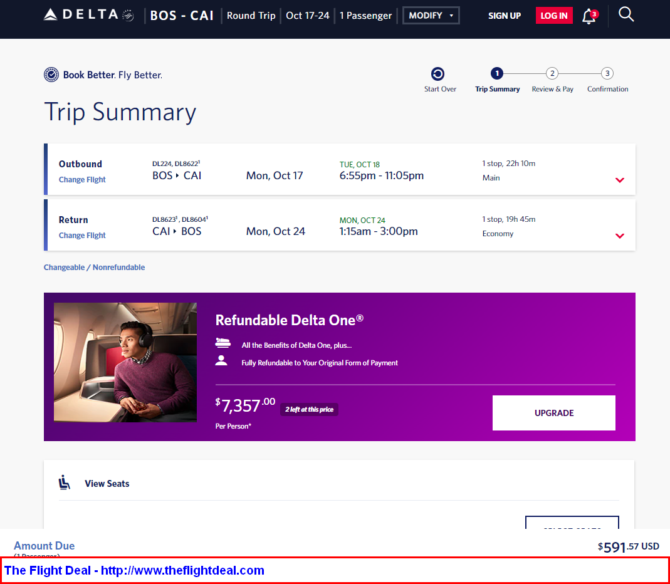670x584 pixels.
Task: Expand the Outbound flight details chevron
Action: click(x=620, y=180)
